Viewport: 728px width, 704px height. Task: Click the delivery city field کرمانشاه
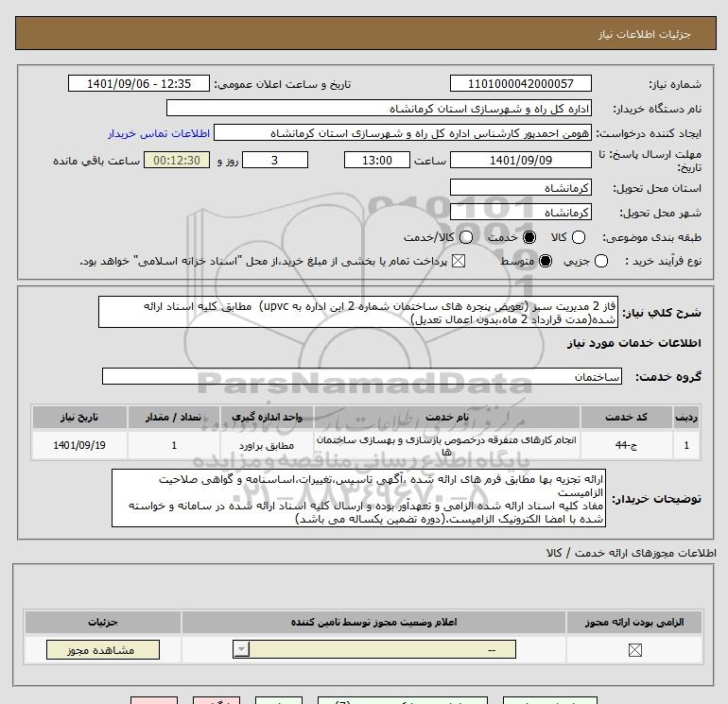(520, 213)
